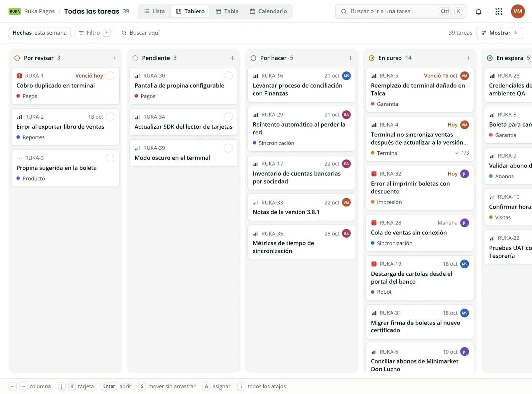Open the Filtro filter menu

(x=94, y=33)
